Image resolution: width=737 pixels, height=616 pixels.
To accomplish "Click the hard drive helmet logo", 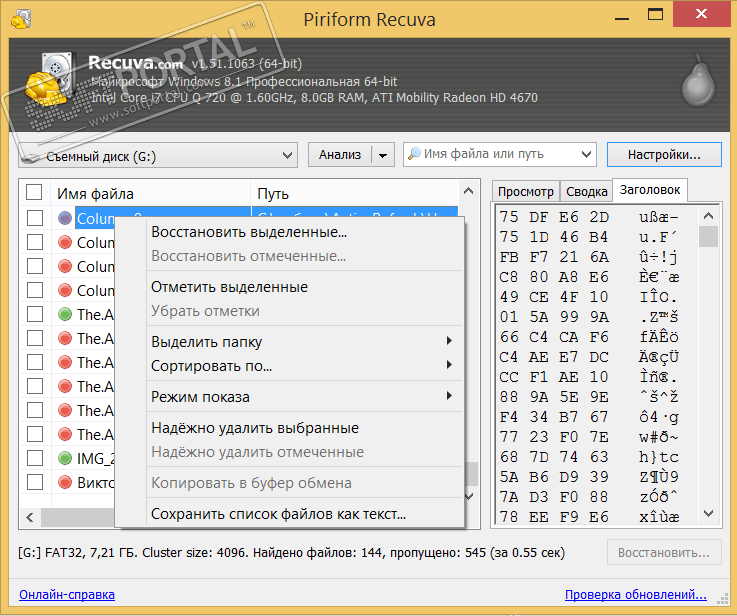I will [x=50, y=79].
